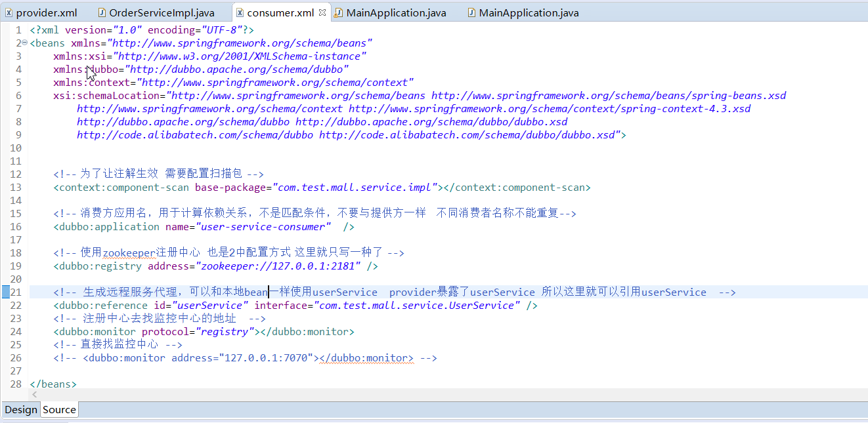Screen dimensions: 868x423
Task: Click the xsi:schemaLocation attribute name
Action: click(x=106, y=96)
